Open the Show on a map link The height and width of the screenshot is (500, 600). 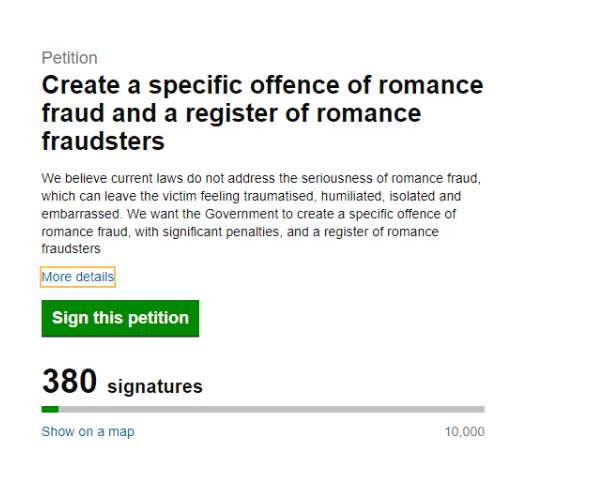[87, 432]
